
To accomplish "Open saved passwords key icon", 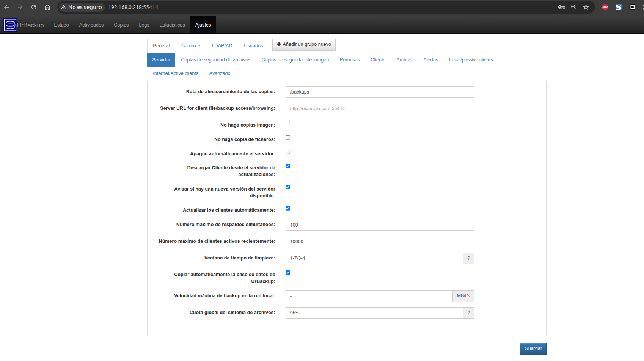I will click(x=562, y=7).
